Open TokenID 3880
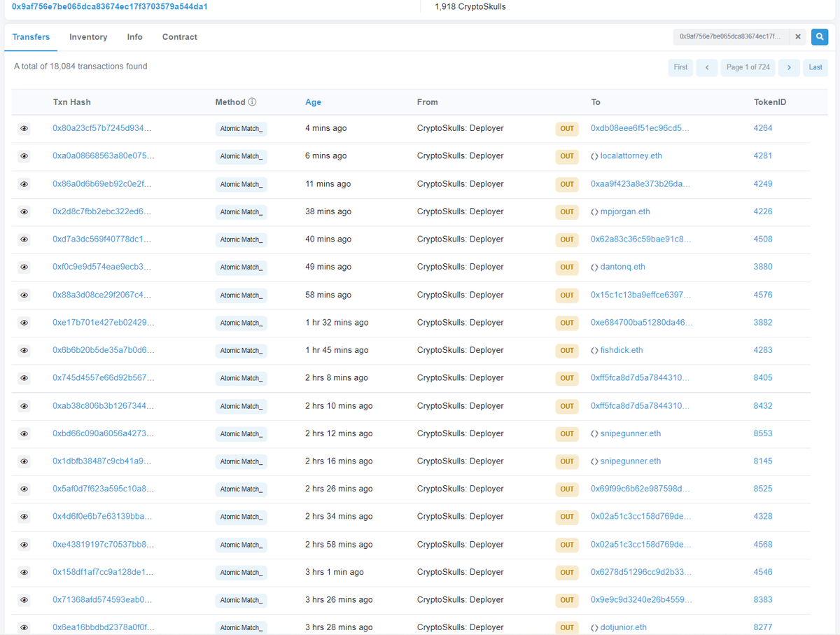This screenshot has width=840, height=635. point(763,267)
